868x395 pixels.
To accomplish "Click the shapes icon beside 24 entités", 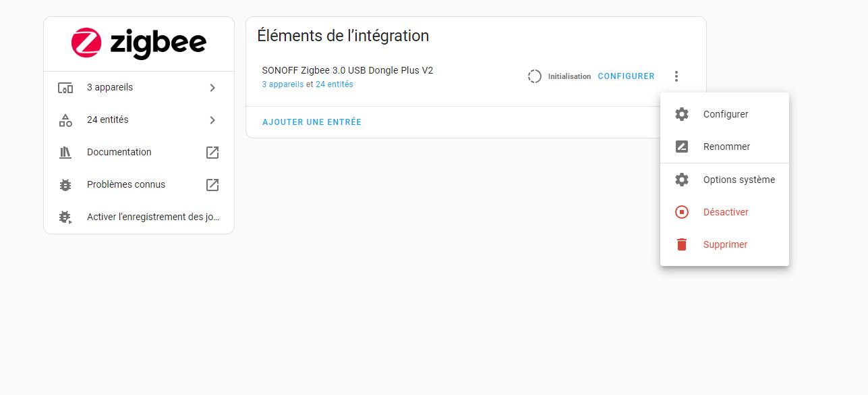I will (x=65, y=120).
